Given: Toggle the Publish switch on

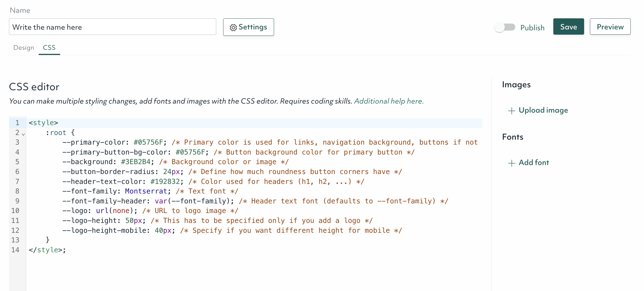Looking at the screenshot, I should (x=505, y=27).
